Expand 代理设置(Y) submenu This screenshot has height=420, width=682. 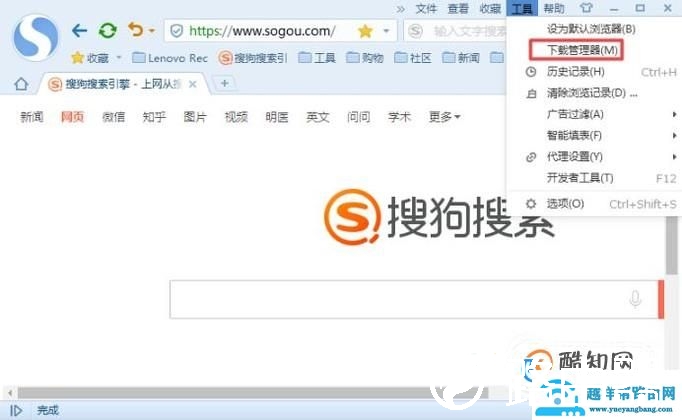594,157
